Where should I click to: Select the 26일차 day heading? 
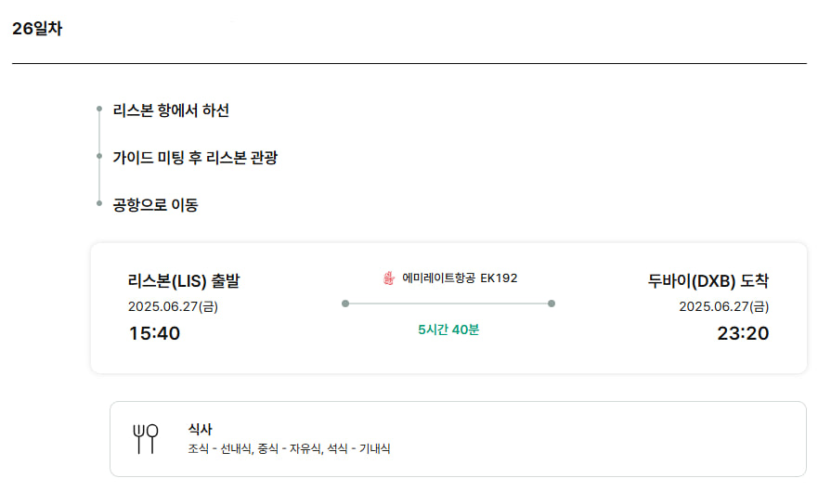tap(37, 29)
